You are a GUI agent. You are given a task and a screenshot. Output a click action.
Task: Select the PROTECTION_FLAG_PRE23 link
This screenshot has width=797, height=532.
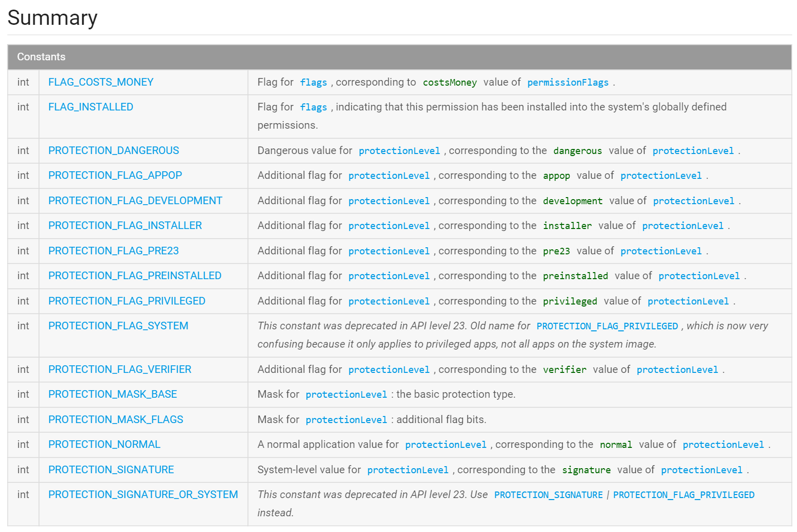pyautogui.click(x=114, y=251)
